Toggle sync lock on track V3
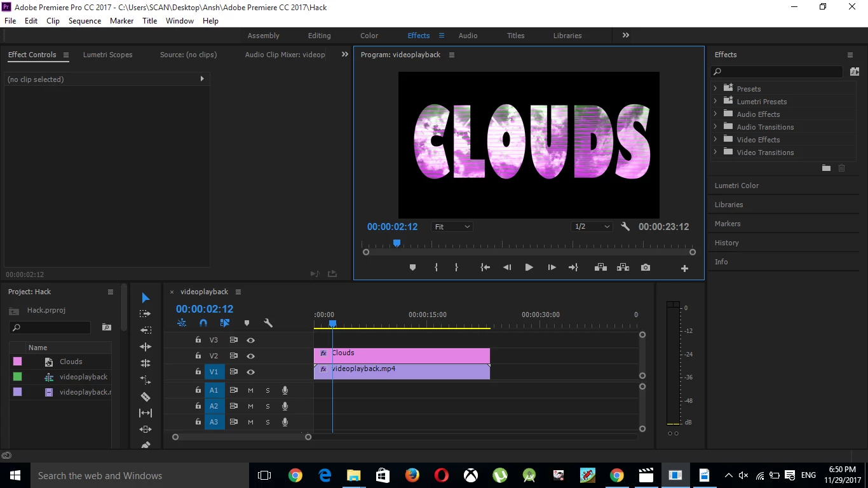Screen dimensions: 868x488 pyautogui.click(x=233, y=340)
